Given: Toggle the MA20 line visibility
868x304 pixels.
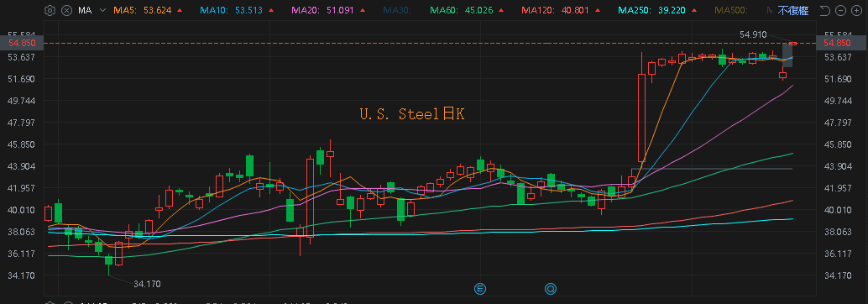Looking at the screenshot, I should point(311,10).
